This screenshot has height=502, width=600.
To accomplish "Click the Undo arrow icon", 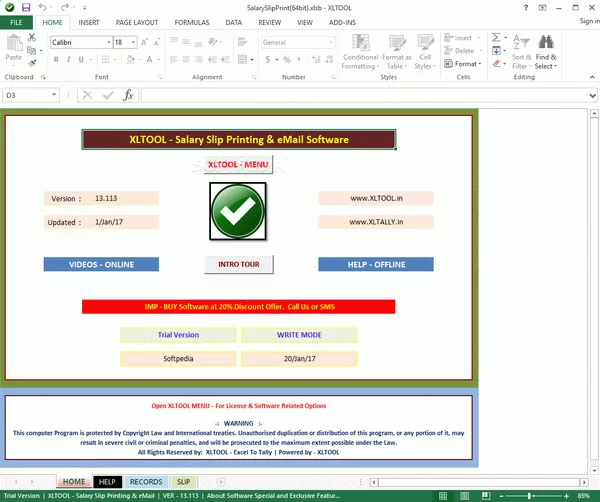I will [x=43, y=6].
